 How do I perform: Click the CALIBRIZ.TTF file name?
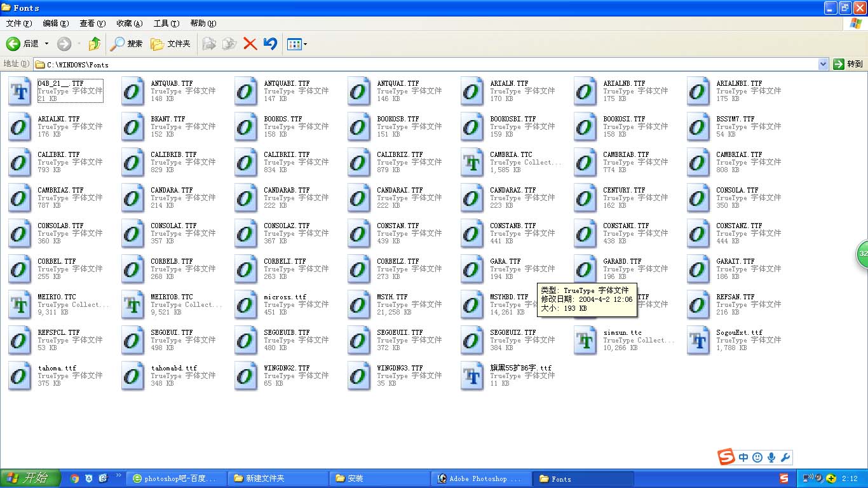coord(400,154)
